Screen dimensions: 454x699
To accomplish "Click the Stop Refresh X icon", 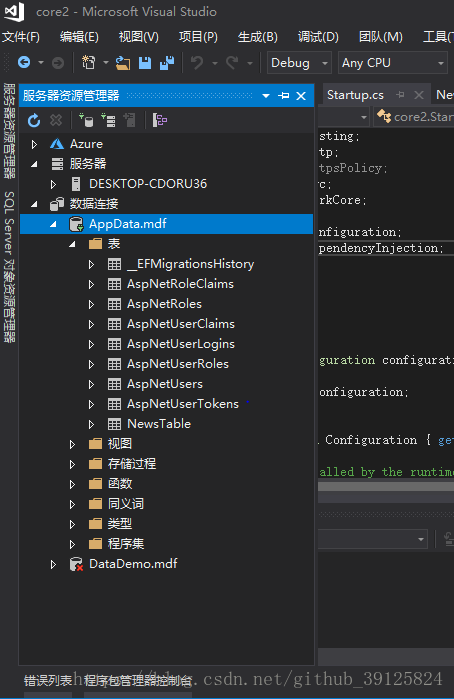I will tap(56, 120).
